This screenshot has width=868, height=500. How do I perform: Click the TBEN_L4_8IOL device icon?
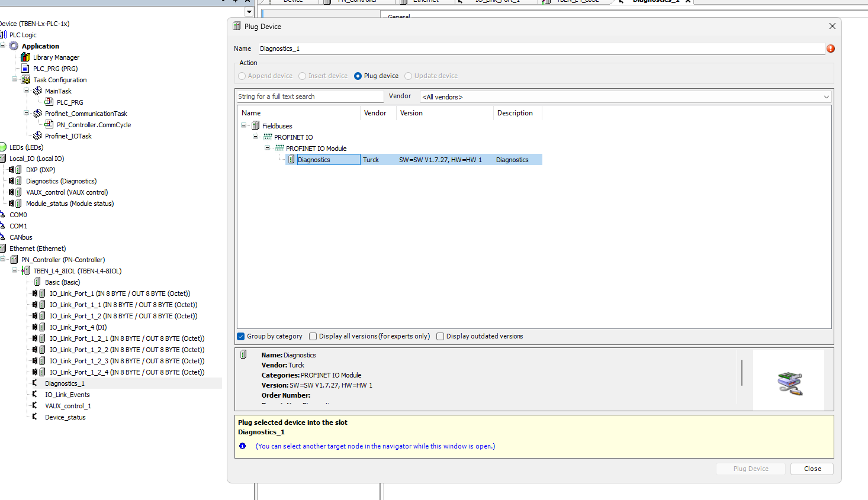25,271
